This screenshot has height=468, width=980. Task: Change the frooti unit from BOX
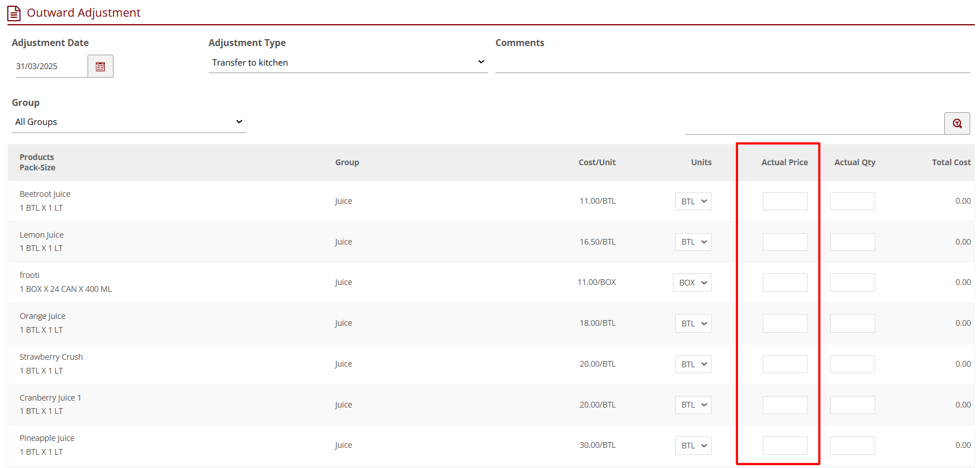tap(692, 283)
